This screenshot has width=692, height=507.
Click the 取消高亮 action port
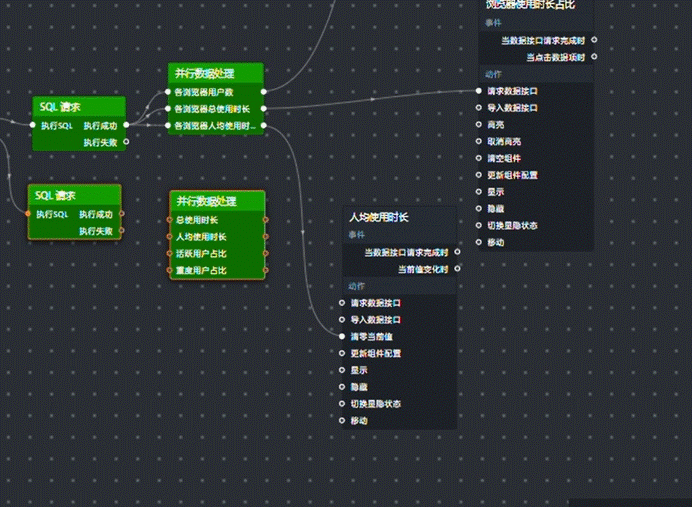pos(478,141)
